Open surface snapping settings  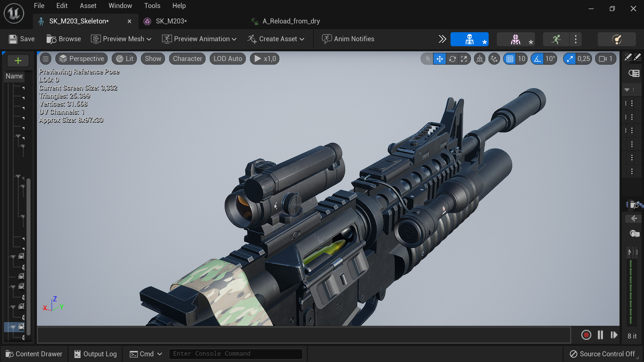click(x=494, y=59)
